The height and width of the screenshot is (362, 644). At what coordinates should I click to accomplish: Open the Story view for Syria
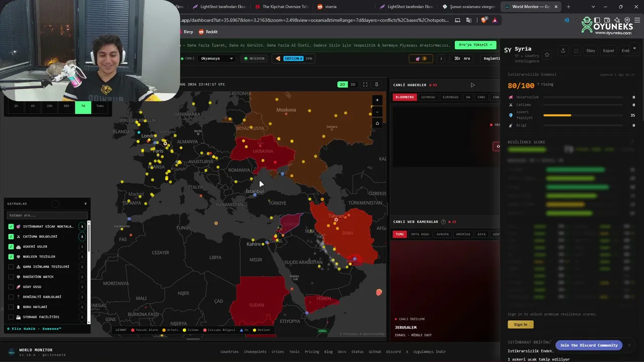pos(591,50)
